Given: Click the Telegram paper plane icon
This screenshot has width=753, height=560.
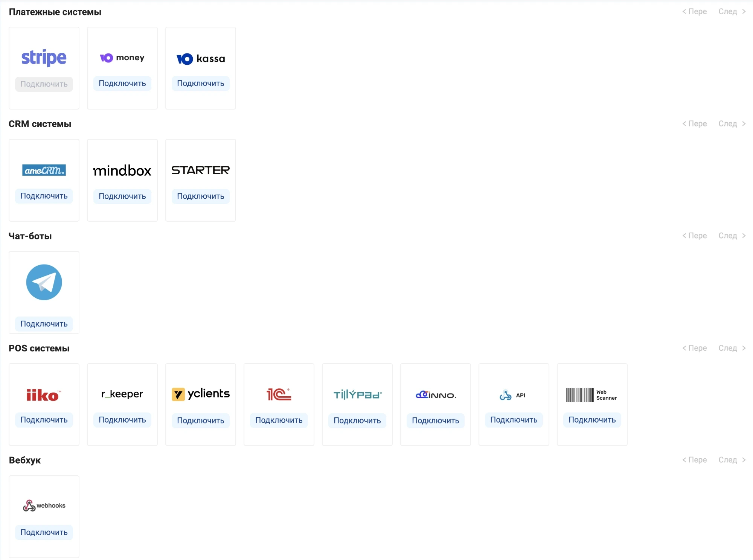Looking at the screenshot, I should [x=44, y=282].
